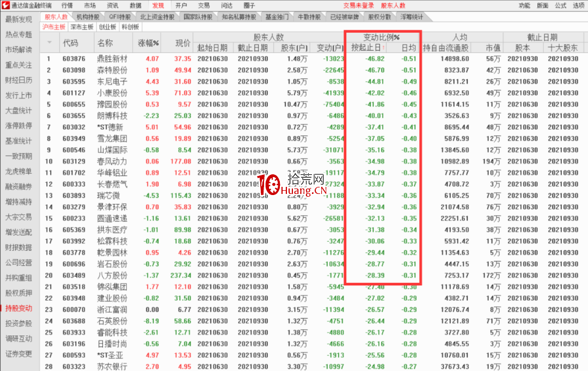Switch to the 国家队持股 tab
This screenshot has height=371, width=588.
198,17
